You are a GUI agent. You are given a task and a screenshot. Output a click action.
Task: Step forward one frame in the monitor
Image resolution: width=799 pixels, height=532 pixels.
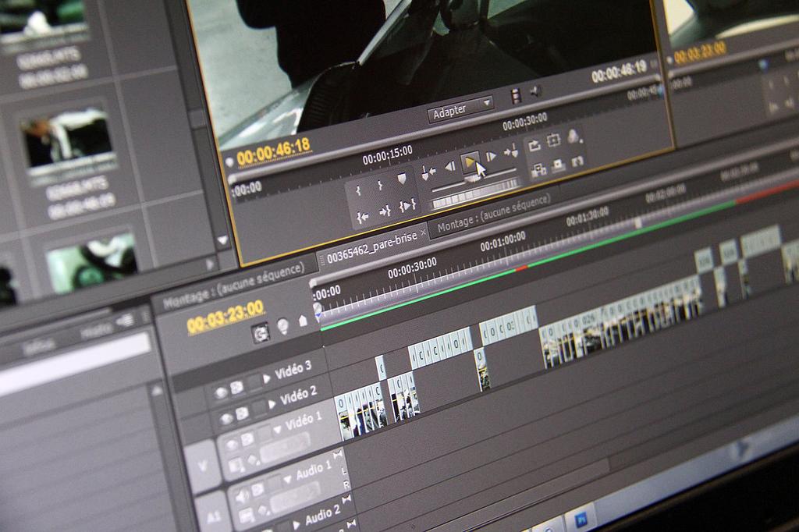coord(491,158)
